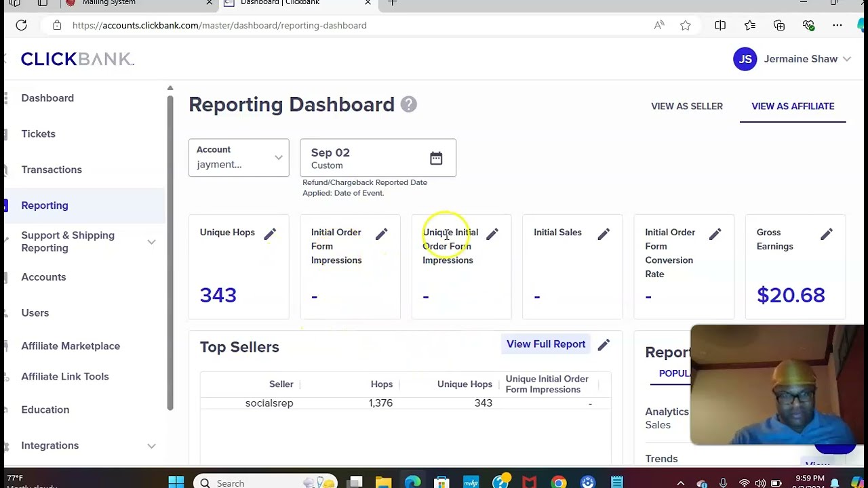Expand the Integrations sidebar section

pos(151,446)
